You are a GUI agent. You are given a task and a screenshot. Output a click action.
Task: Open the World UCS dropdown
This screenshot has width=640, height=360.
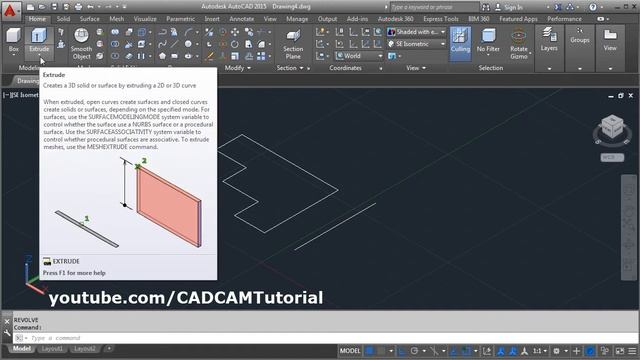coord(359,56)
